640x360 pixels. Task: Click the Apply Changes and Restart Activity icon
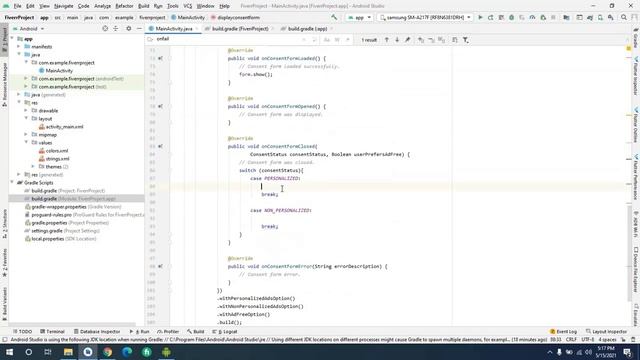491,18
